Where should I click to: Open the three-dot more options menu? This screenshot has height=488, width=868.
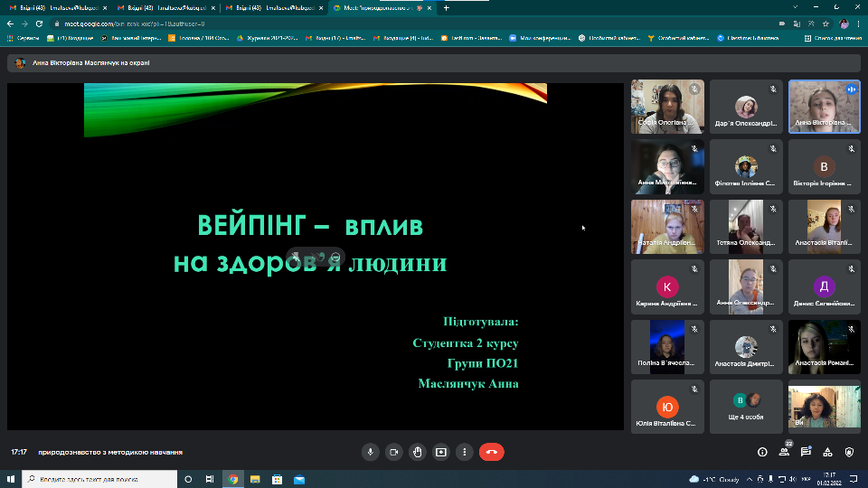click(x=464, y=452)
